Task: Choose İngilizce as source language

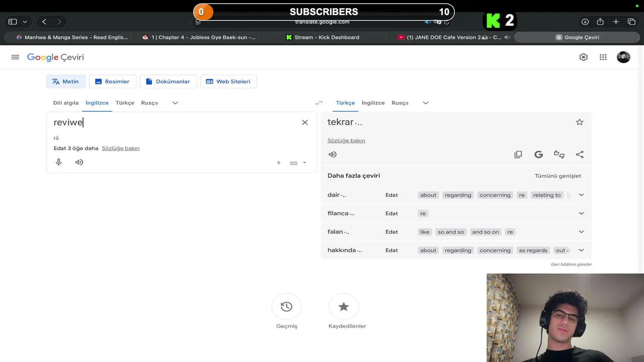Action: [97, 103]
